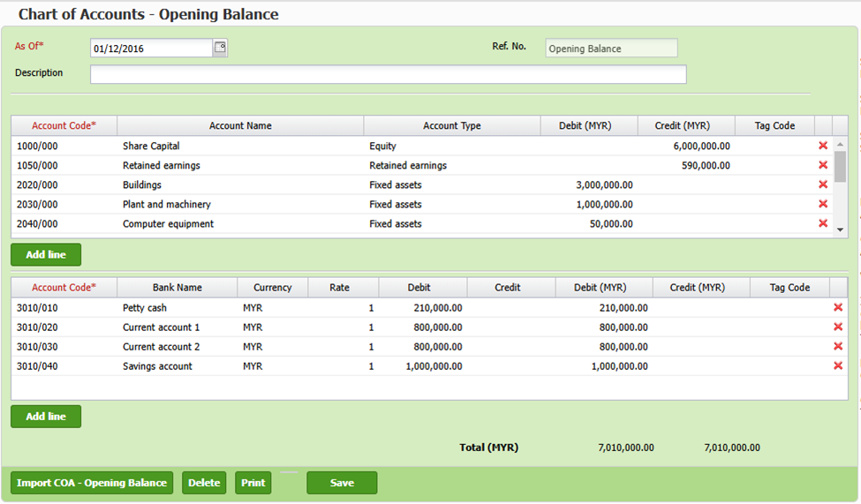Delete the Share Capital row
This screenshot has height=504, width=861.
coord(822,146)
